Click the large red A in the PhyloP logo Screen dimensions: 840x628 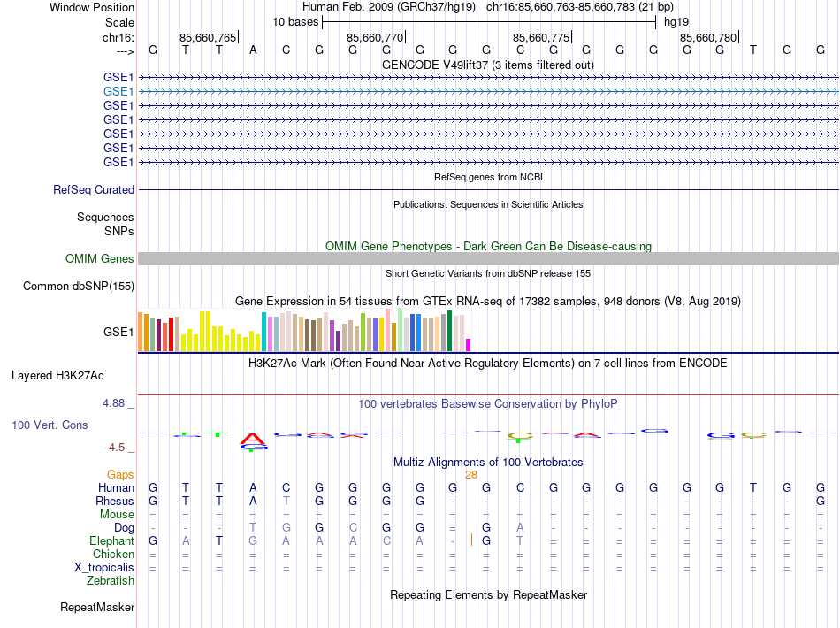(253, 438)
